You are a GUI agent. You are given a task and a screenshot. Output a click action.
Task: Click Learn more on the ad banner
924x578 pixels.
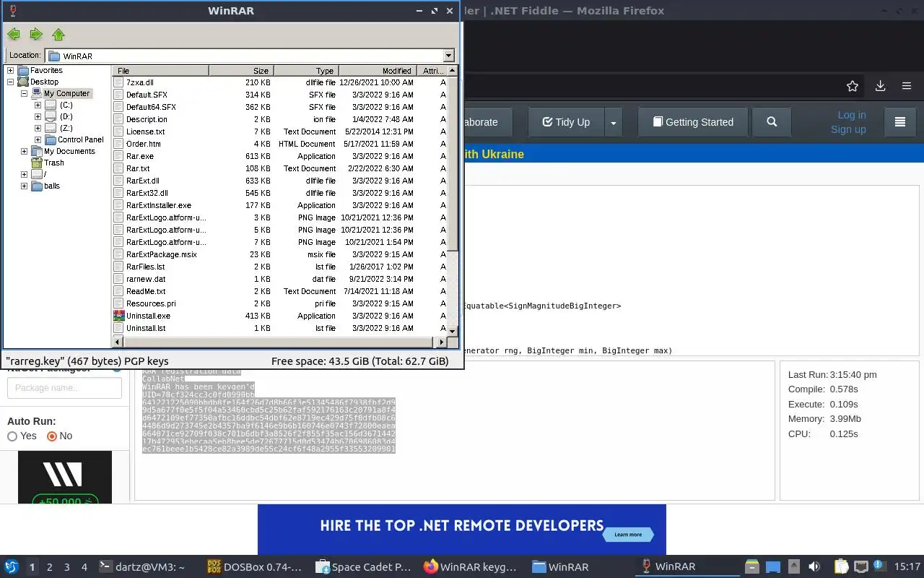(628, 535)
